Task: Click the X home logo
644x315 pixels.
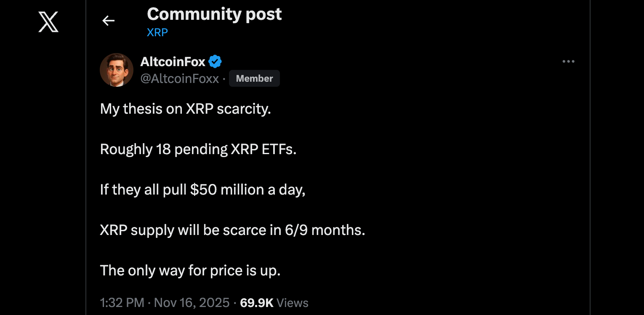Action: pos(48,21)
